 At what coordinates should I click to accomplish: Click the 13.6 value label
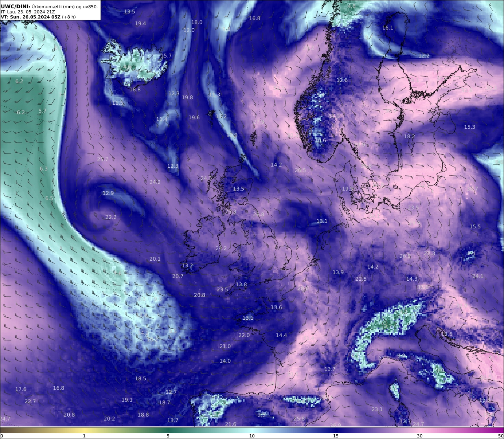[x=276, y=307]
